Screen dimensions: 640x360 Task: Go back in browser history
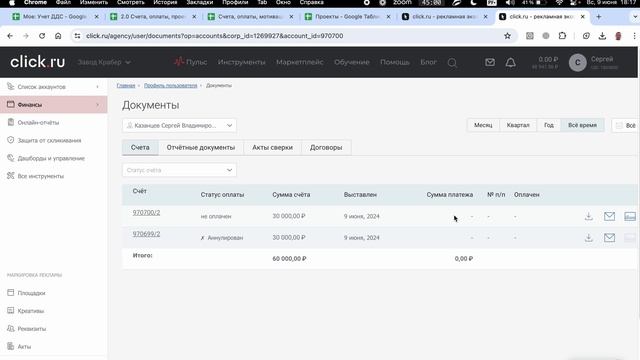(x=10, y=36)
